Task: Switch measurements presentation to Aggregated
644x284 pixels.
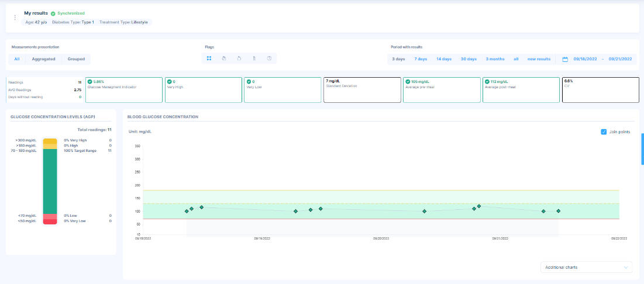Action: point(43,59)
